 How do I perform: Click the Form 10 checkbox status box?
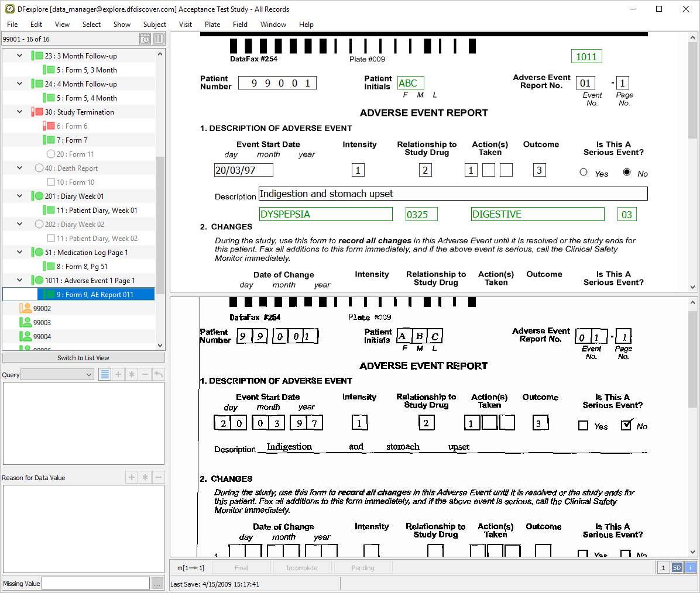(51, 182)
